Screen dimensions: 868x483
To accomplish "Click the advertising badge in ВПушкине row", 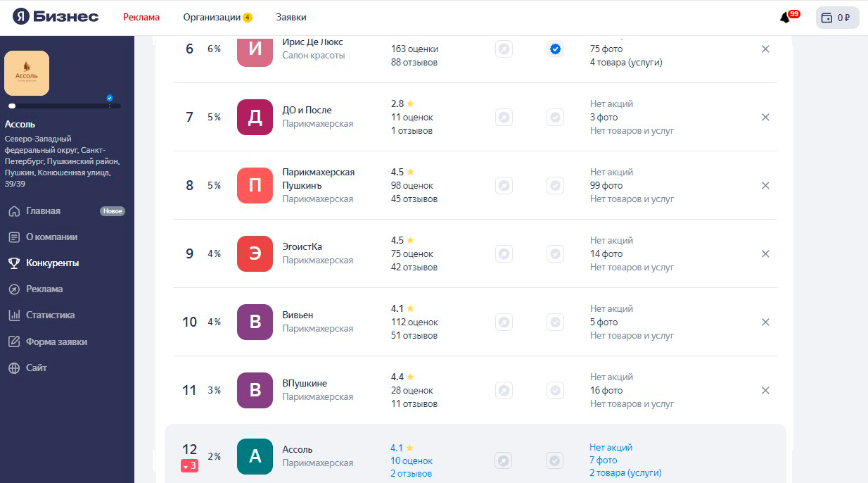I will (504, 390).
